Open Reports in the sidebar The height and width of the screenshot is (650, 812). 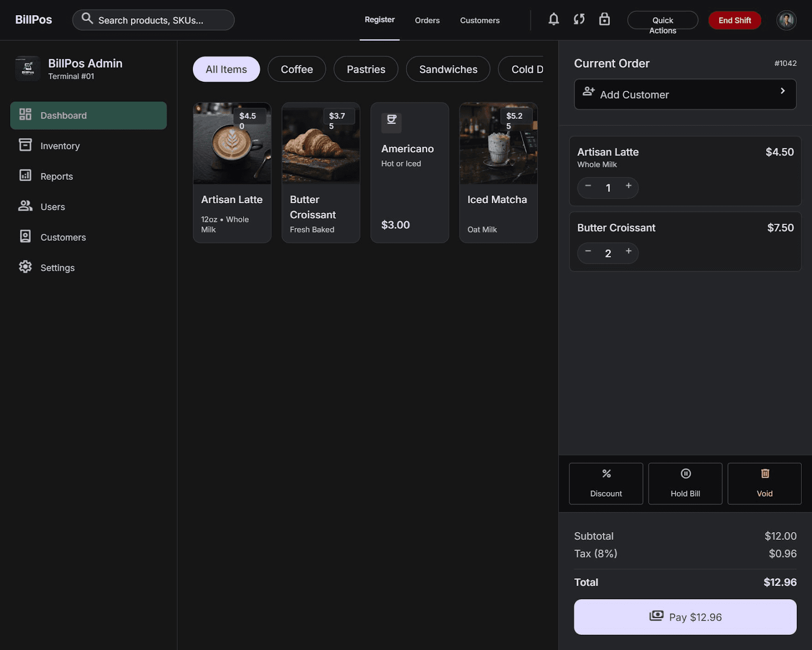coord(88,176)
